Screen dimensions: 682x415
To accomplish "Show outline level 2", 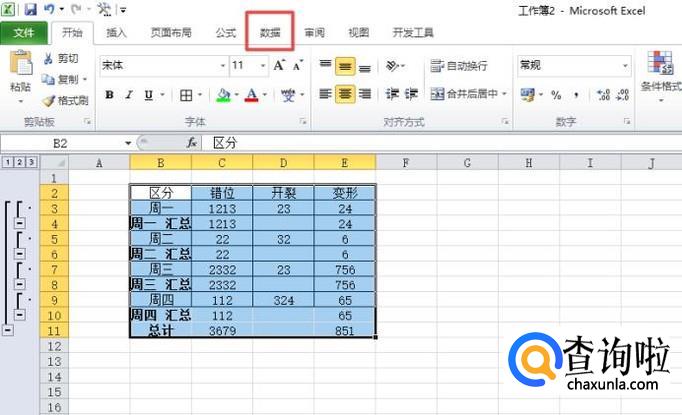I will [x=19, y=162].
